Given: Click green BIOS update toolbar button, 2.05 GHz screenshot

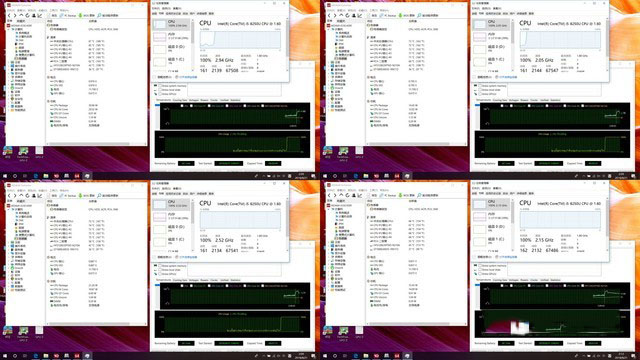Looking at the screenshot, I should tap(407, 16).
